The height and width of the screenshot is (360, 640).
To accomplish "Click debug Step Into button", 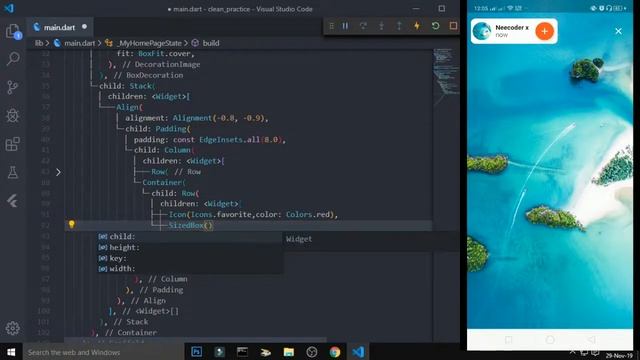I will tap(381, 26).
